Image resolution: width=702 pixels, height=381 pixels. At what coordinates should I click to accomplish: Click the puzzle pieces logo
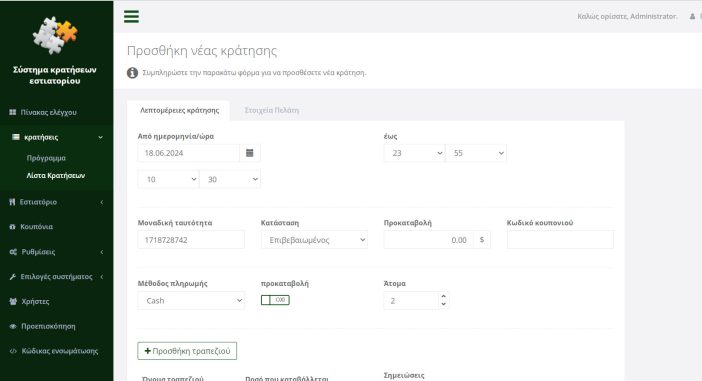click(x=55, y=35)
